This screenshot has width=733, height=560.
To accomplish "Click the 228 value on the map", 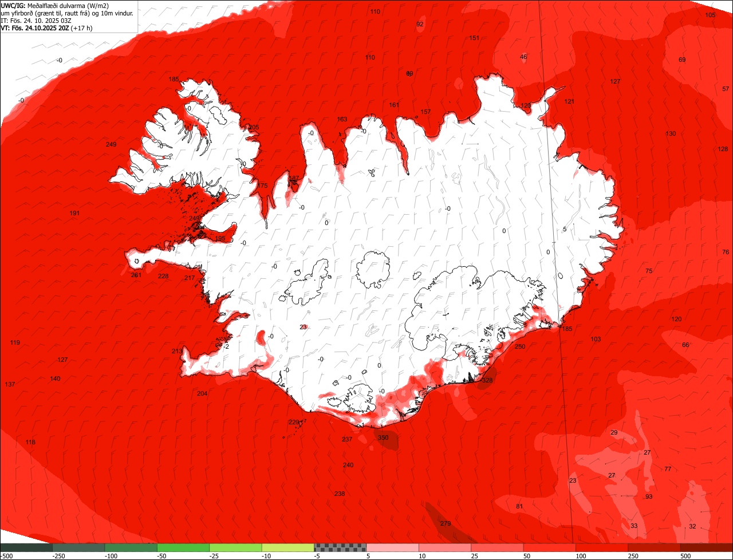I will point(163,276).
